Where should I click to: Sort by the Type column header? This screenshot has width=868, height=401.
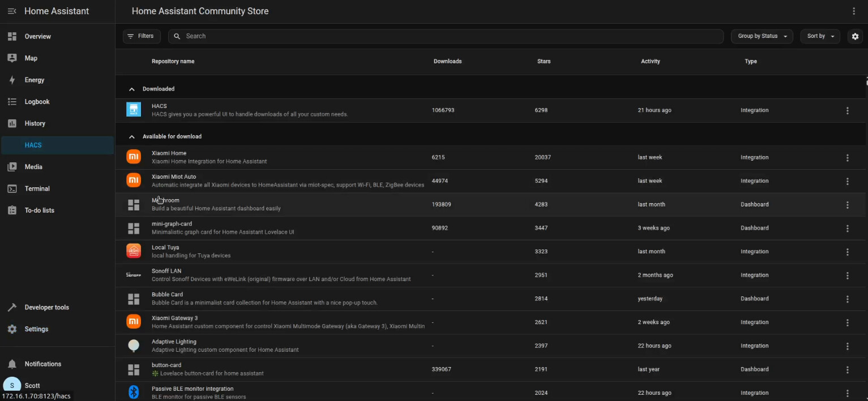point(750,61)
